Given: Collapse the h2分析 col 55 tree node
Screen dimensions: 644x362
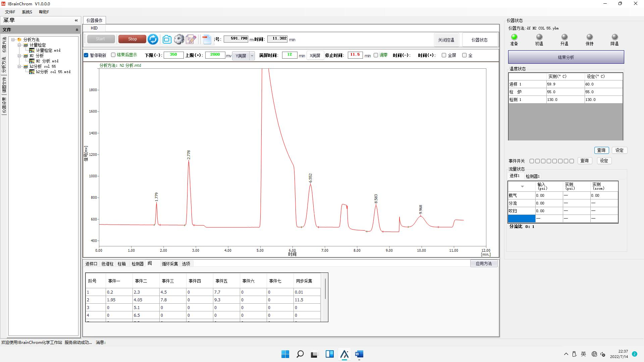Looking at the screenshot, I should (19, 66).
